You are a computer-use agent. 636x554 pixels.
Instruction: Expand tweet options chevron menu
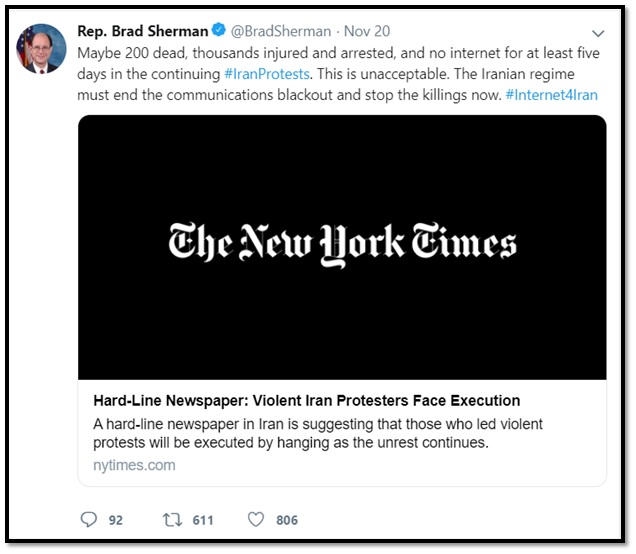click(598, 33)
